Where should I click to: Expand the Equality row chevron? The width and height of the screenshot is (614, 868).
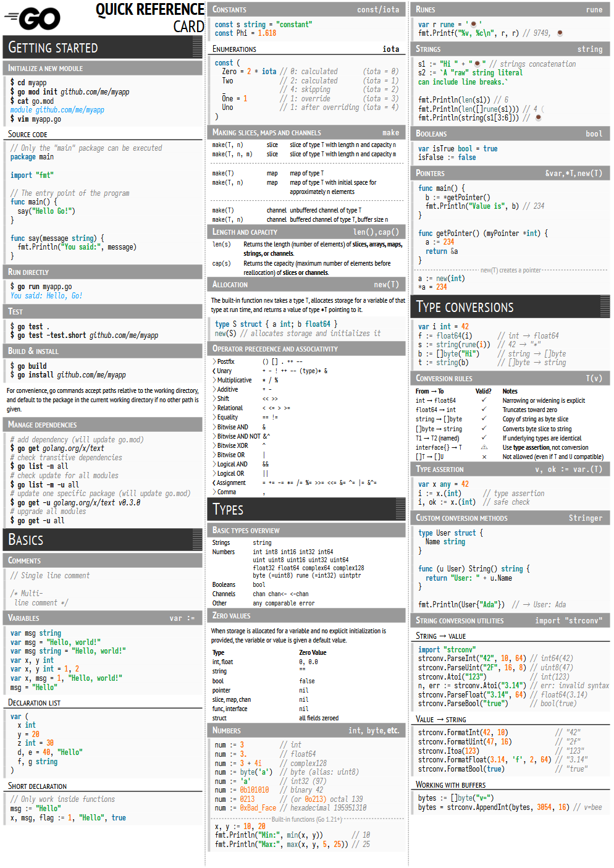click(214, 418)
